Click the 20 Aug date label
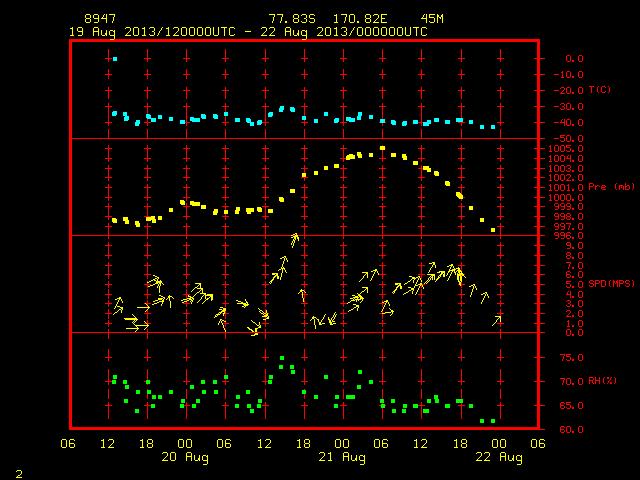640x480 pixels. [185, 457]
